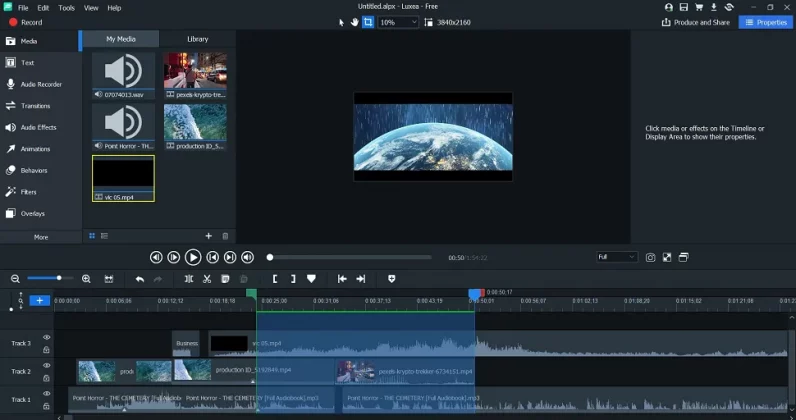Click the timeline zoom slider handle
The height and width of the screenshot is (420, 796).
coord(59,278)
